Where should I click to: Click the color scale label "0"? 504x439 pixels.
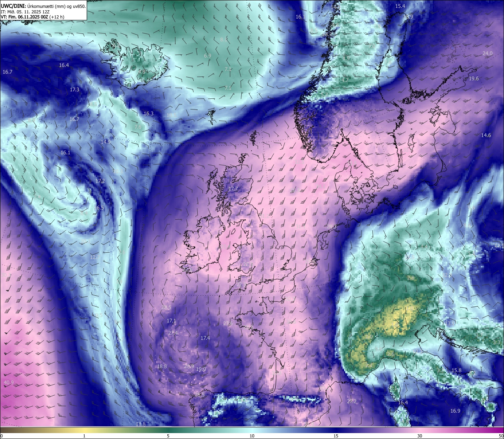2,436
